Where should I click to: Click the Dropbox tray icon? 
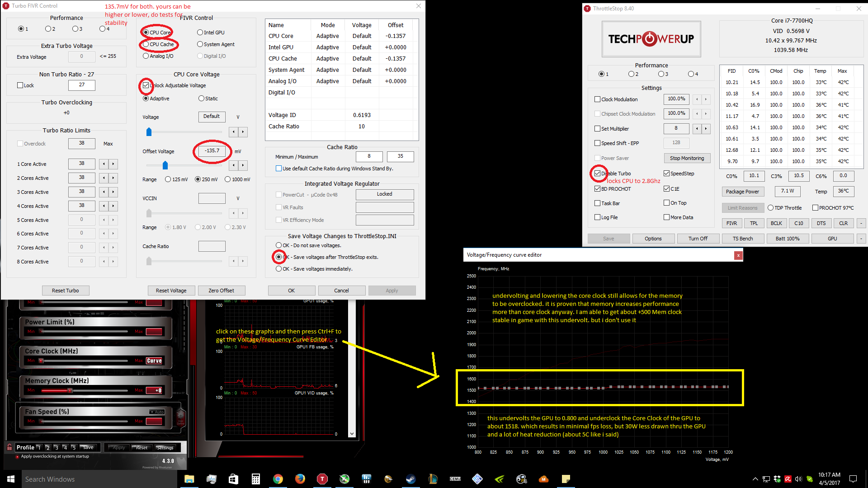(x=777, y=479)
